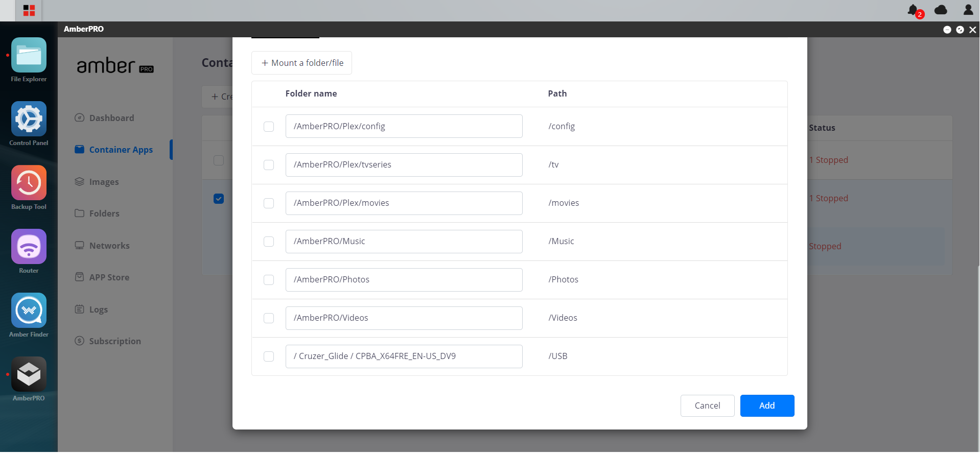Viewport: 980px width, 453px height.
Task: Click the Cruzer_Glide folder name field
Action: point(404,356)
